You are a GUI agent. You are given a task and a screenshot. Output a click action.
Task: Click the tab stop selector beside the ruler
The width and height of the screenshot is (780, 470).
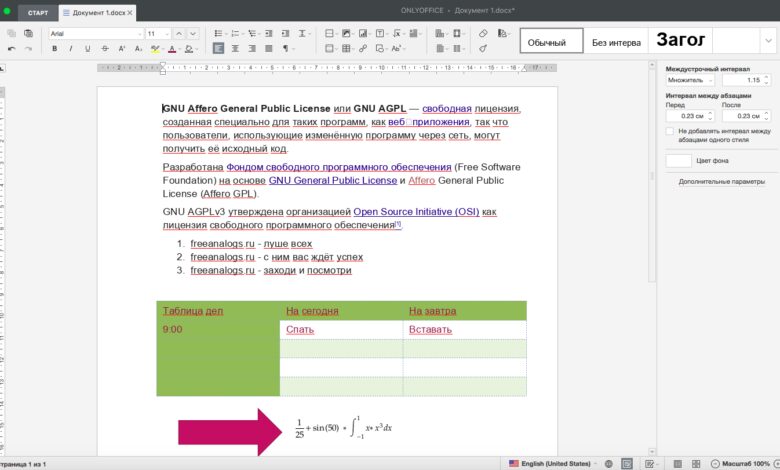click(1, 68)
